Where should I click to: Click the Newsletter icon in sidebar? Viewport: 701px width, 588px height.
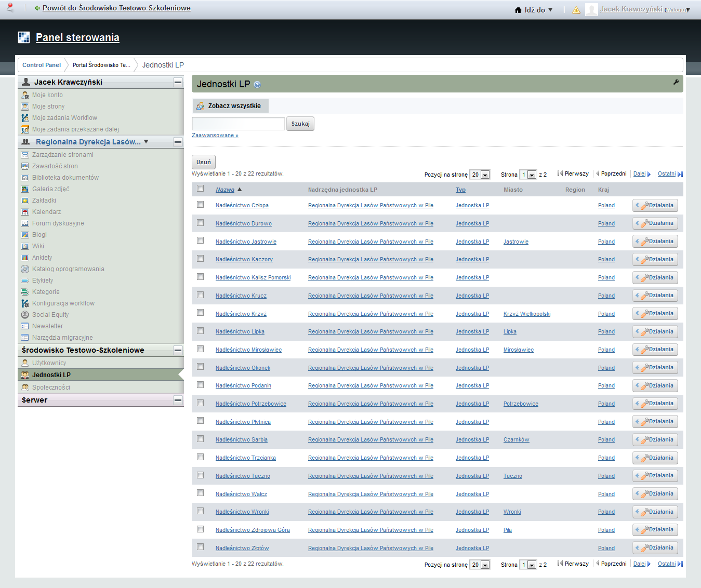click(x=25, y=326)
